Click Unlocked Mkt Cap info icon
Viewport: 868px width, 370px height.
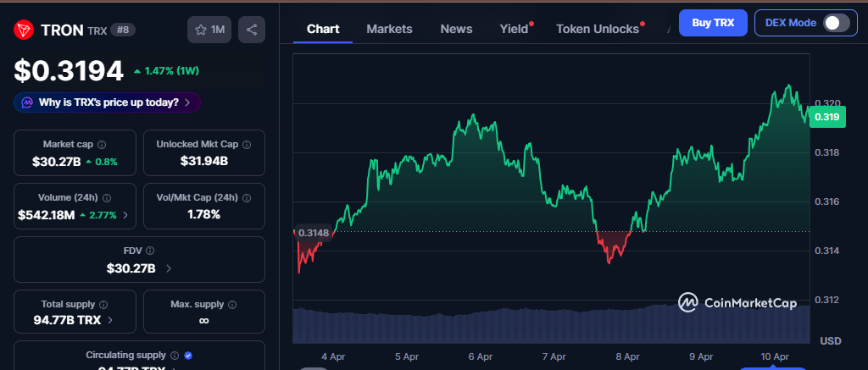pyautogui.click(x=244, y=145)
